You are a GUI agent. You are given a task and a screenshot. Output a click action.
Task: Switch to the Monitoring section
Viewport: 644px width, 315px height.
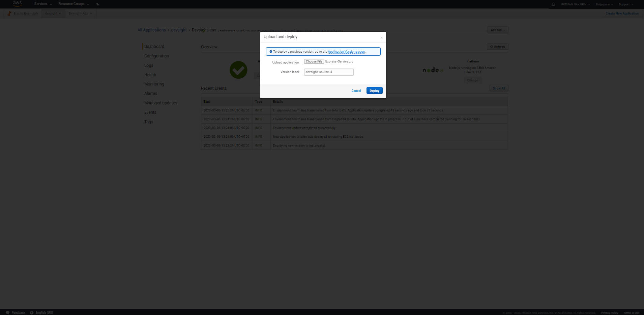tap(154, 84)
